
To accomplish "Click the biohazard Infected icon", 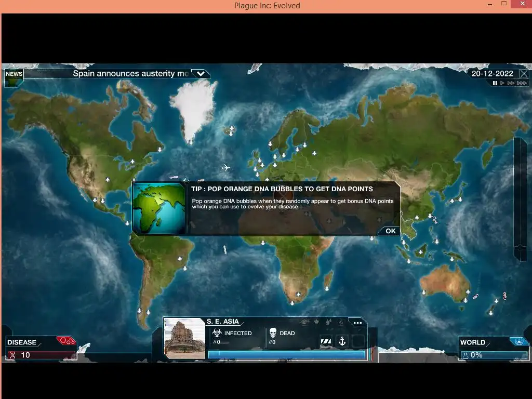I will coord(217,333).
